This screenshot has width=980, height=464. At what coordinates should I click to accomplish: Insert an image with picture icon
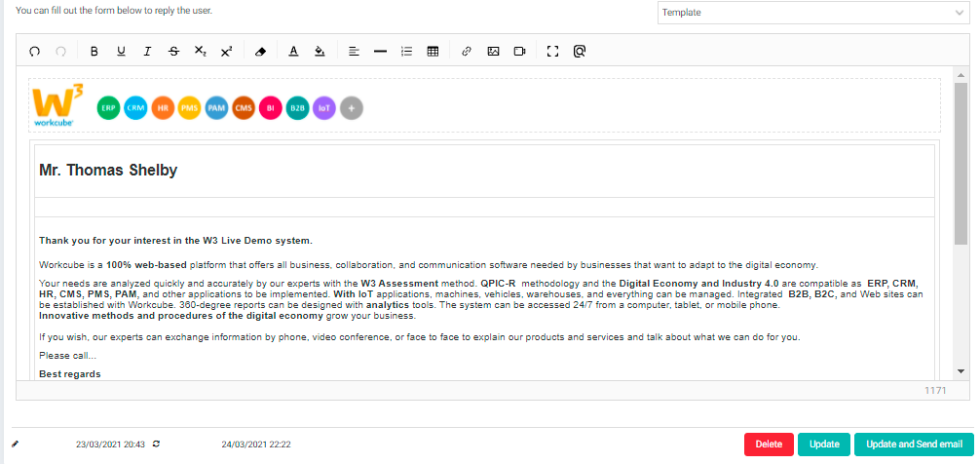(493, 52)
